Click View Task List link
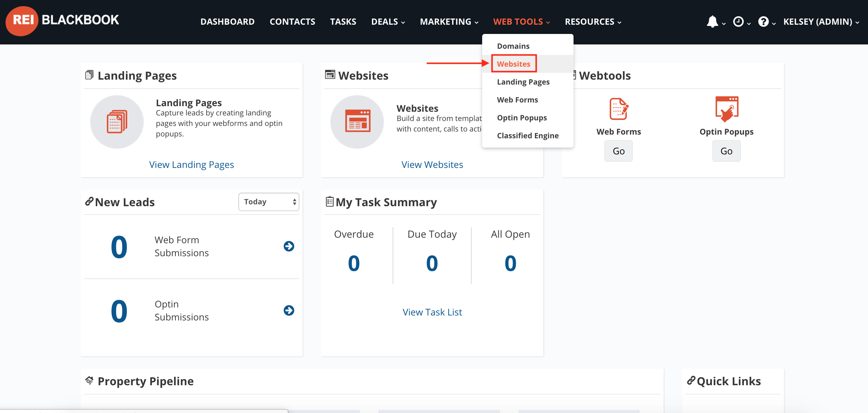868x413 pixels. click(x=432, y=312)
